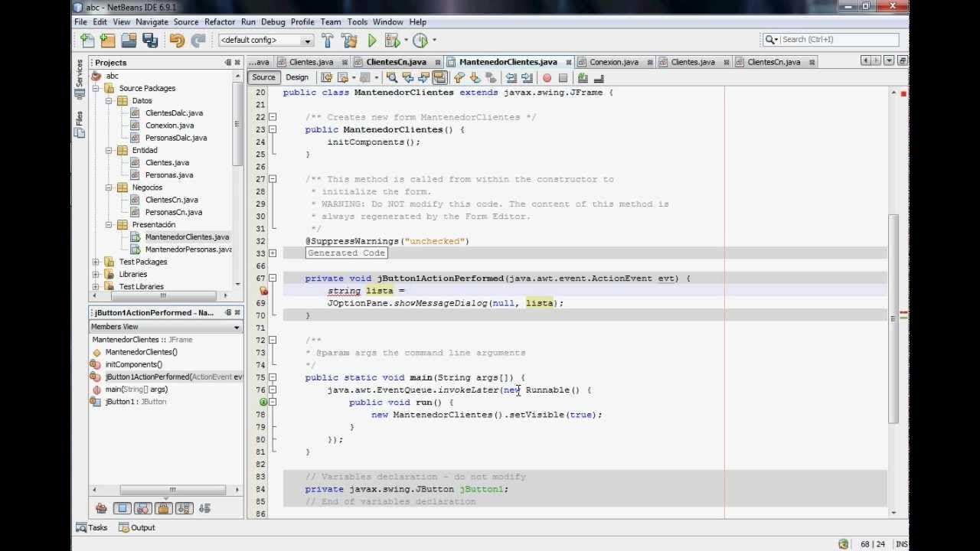Image resolution: width=980 pixels, height=551 pixels.
Task: Click the New Project icon
Action: point(108,41)
